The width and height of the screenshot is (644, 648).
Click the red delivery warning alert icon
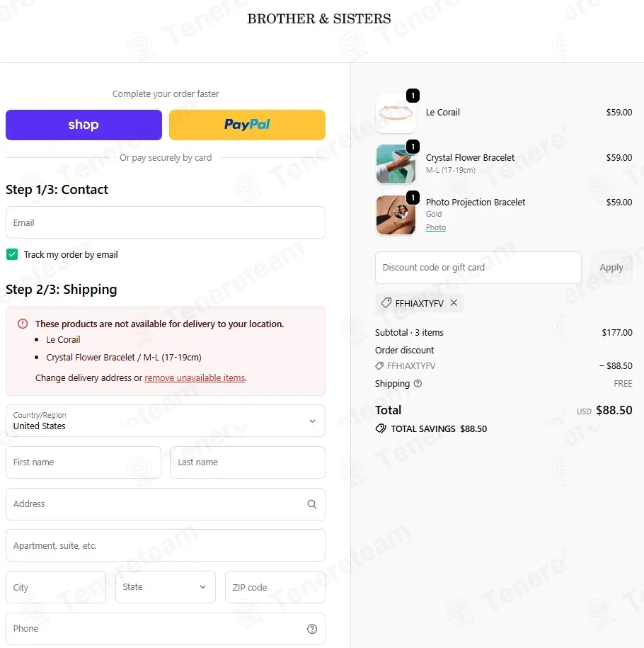pos(23,324)
